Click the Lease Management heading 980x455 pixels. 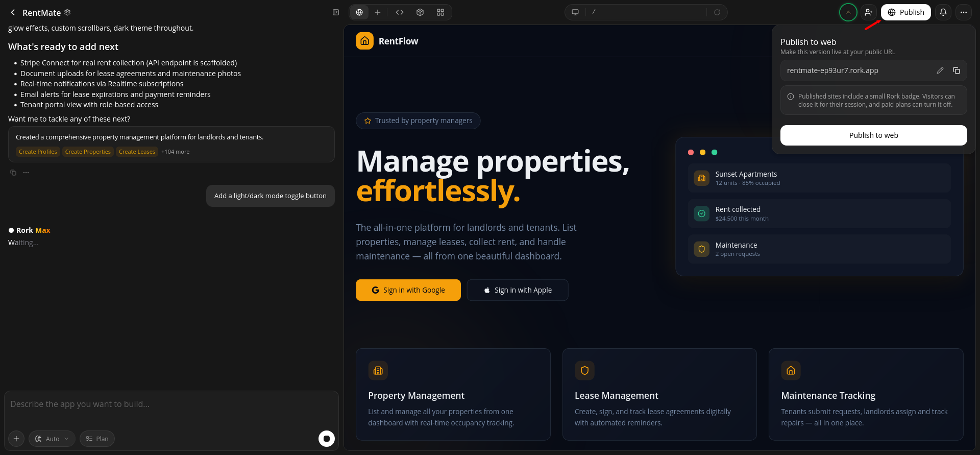pyautogui.click(x=617, y=396)
